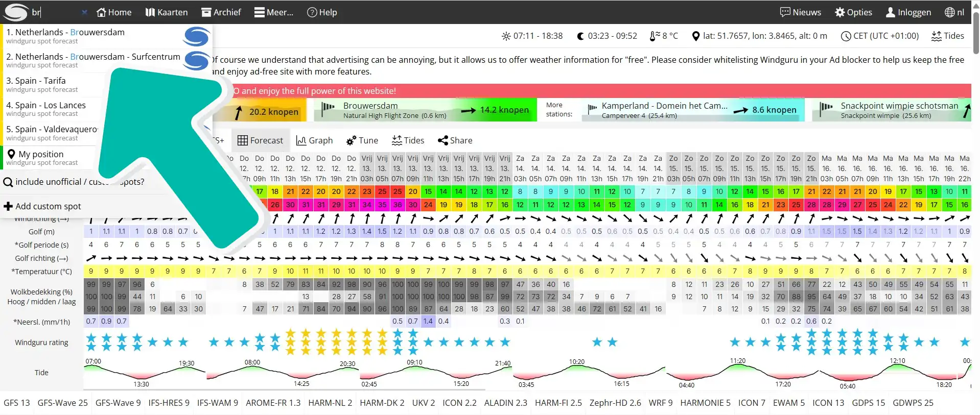Select GFS-Wave 9 model
Screen dimensions: 980x415
(118, 403)
